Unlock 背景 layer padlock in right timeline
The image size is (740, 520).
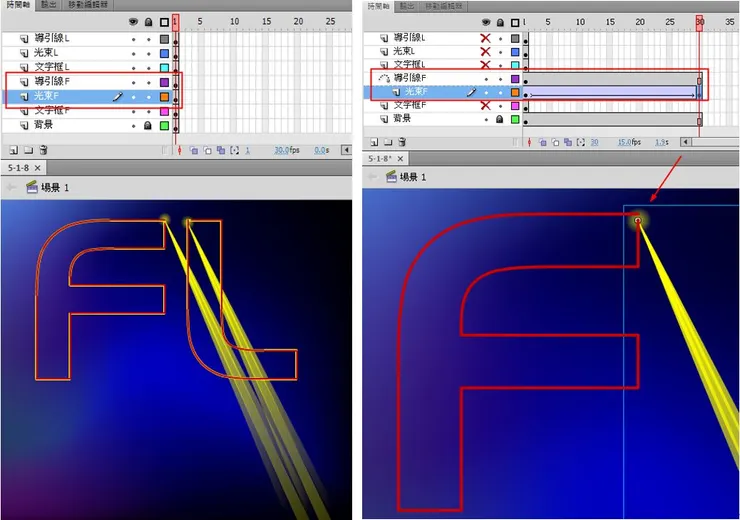[500, 119]
